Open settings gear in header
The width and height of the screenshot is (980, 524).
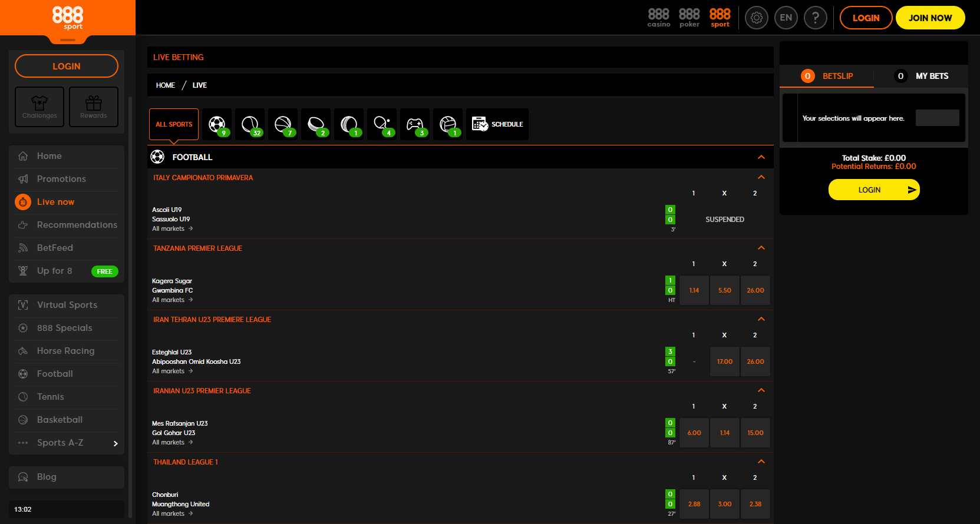[757, 18]
